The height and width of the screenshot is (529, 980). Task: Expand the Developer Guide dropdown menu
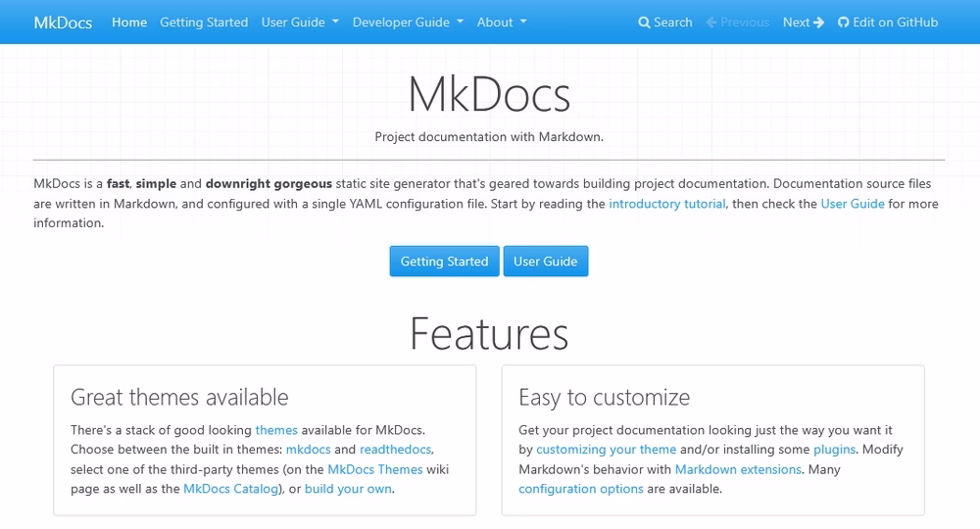[408, 22]
